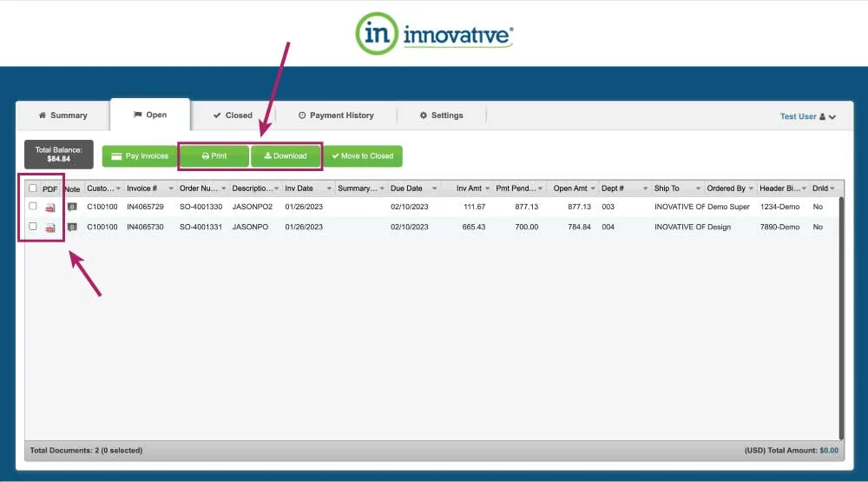
Task: Open Description column dropdown arrow
Action: [x=276, y=189]
